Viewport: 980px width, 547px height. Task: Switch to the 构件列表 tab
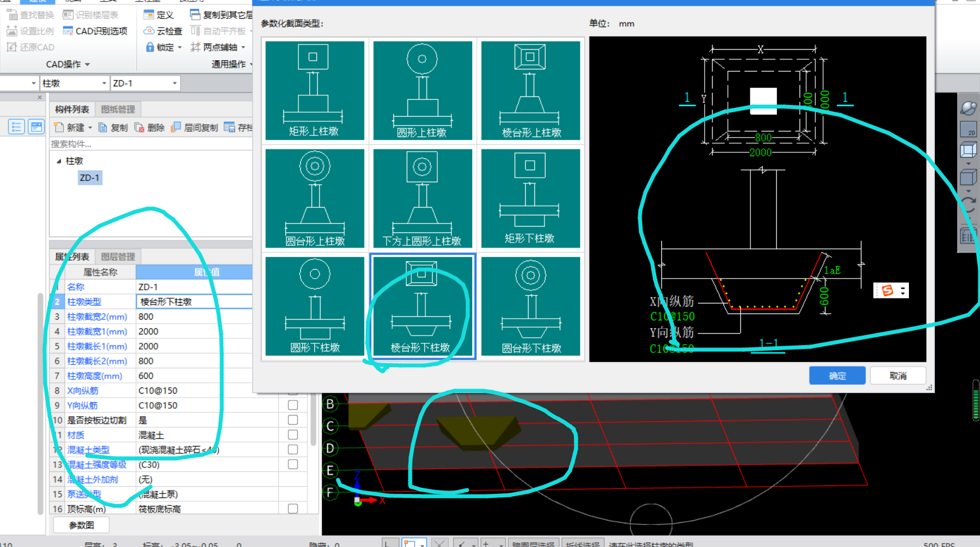pos(72,109)
